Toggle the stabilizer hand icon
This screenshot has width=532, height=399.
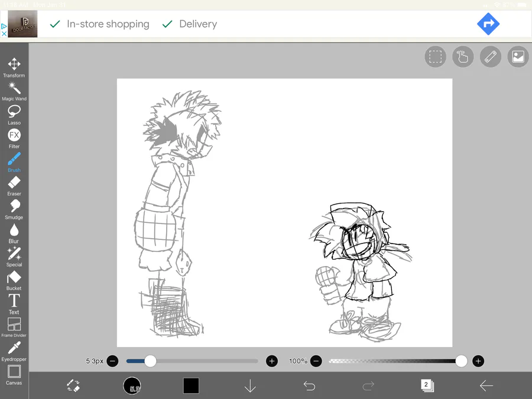pyautogui.click(x=463, y=57)
